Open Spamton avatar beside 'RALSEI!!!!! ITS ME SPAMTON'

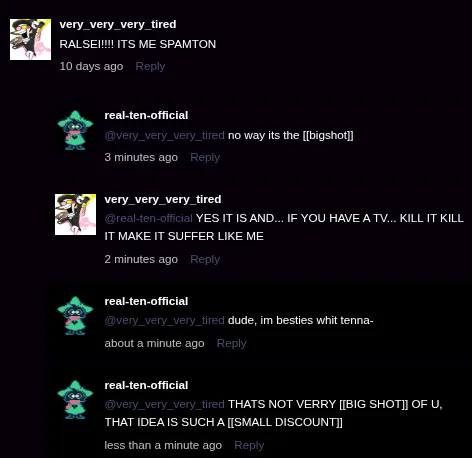click(30, 39)
